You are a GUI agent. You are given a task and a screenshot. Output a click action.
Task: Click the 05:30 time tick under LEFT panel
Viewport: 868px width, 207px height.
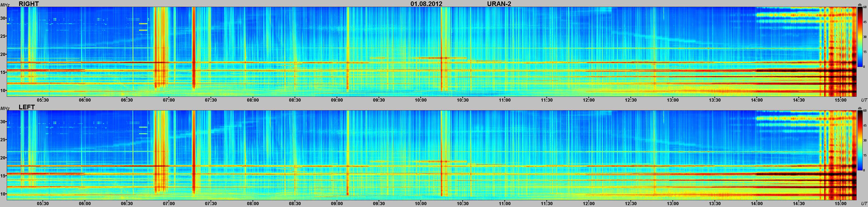coord(43,204)
